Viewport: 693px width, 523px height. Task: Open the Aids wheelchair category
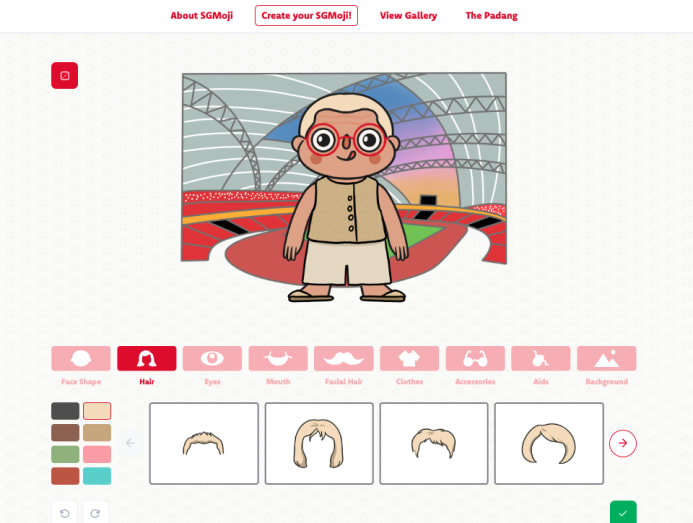click(x=541, y=358)
